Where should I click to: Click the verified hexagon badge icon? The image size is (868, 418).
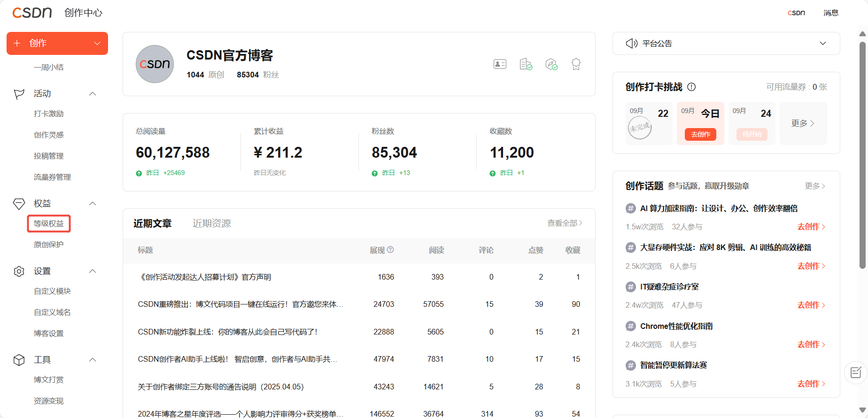(551, 64)
